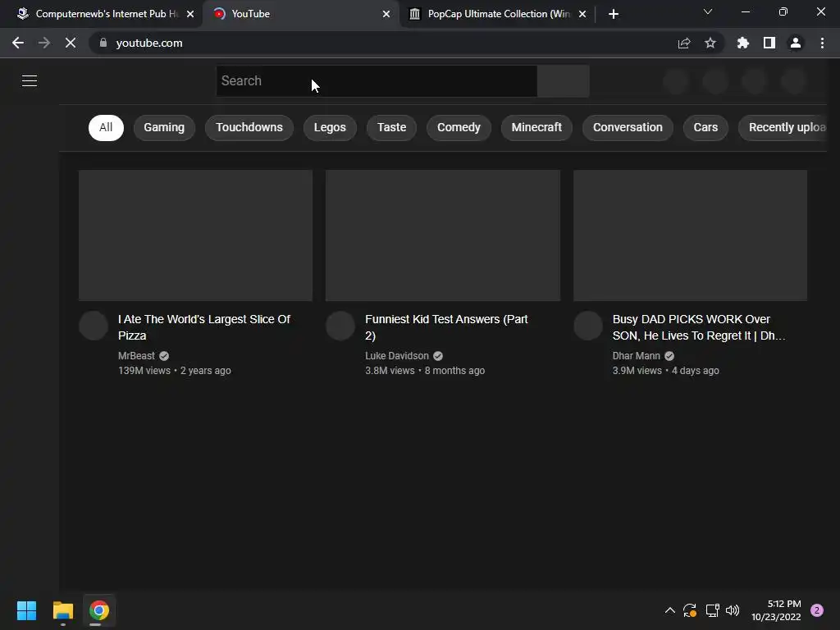The height and width of the screenshot is (630, 840).
Task: Select the Conversation filter chip
Action: click(x=628, y=127)
